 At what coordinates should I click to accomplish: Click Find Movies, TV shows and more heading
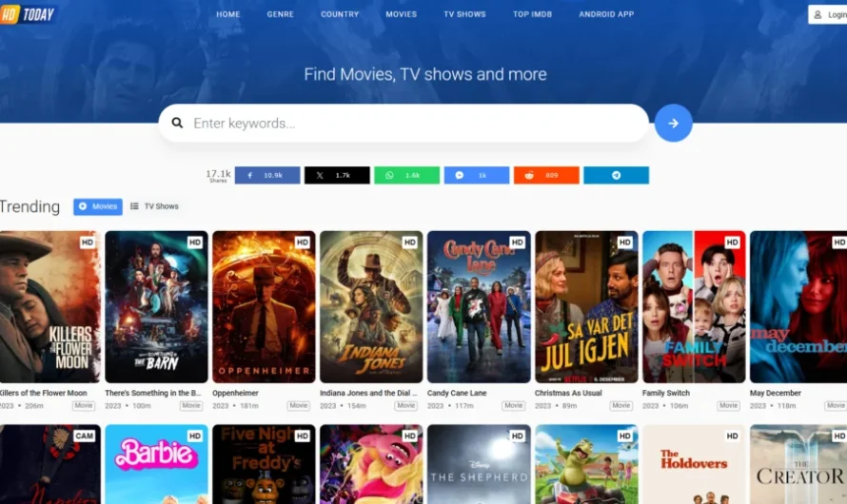(425, 74)
